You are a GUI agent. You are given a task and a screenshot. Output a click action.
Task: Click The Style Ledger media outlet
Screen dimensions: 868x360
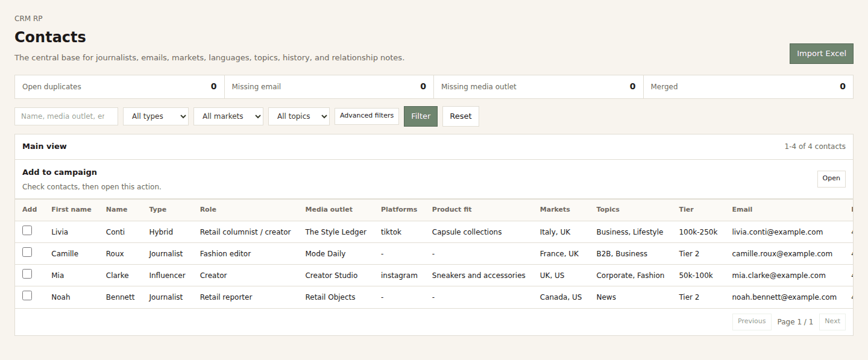(336, 232)
